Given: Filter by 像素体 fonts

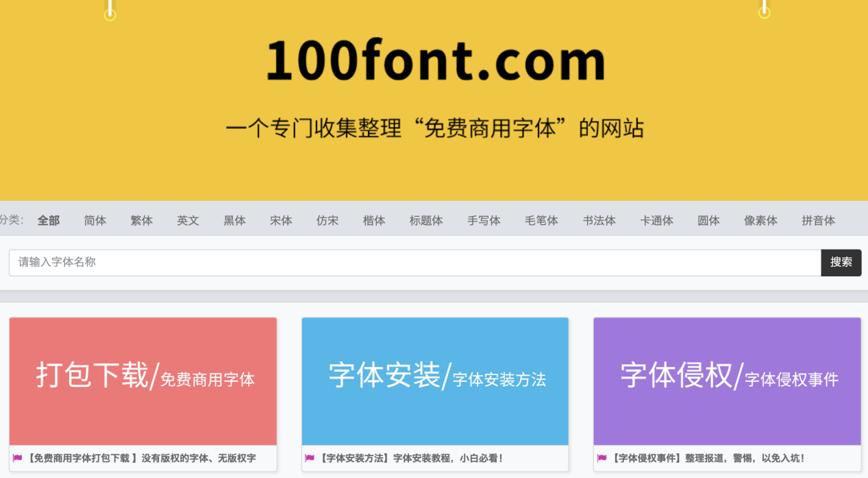Looking at the screenshot, I should point(760,220).
